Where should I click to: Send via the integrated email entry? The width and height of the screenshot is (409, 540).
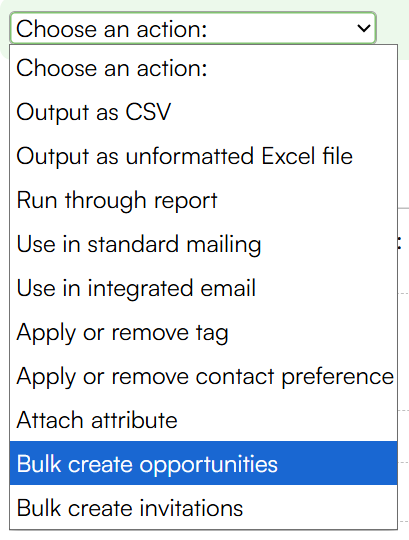pyautogui.click(x=203, y=288)
